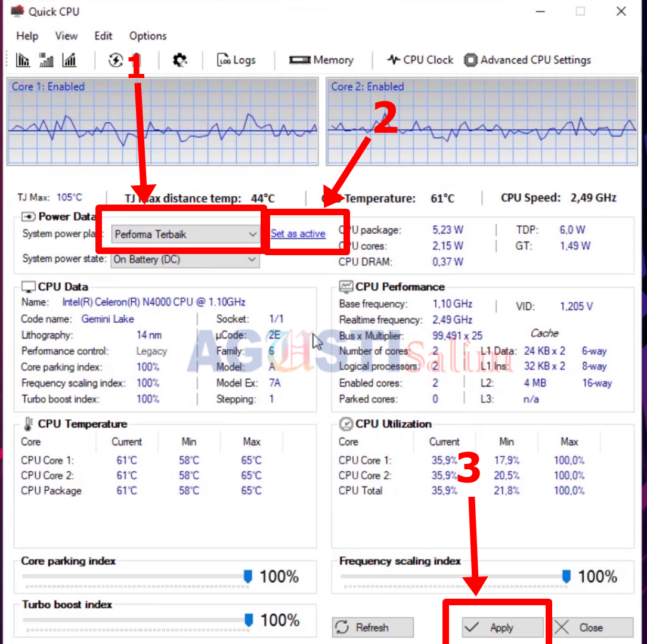Viewport: 647px width, 644px height.
Task: Open the Options menu
Action: 148,36
